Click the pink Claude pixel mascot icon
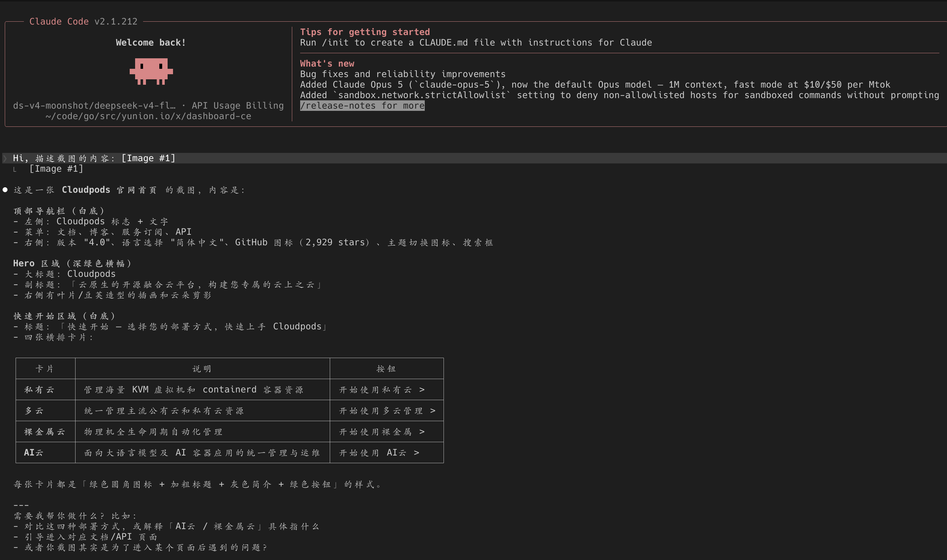 point(151,71)
